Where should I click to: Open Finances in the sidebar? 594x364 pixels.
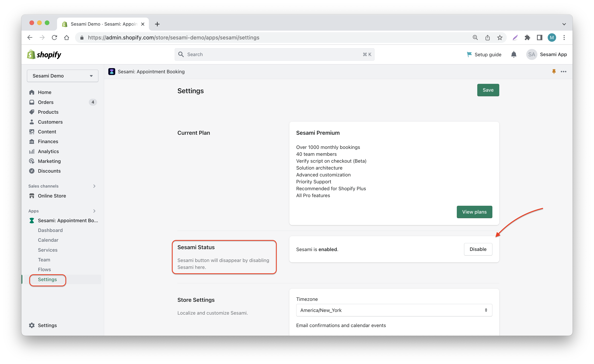pos(48,141)
